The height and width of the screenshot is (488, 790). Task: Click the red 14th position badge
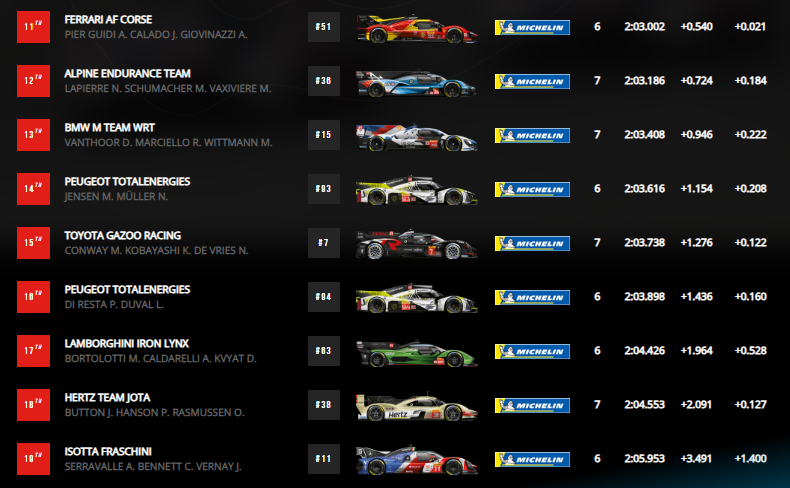tap(33, 189)
